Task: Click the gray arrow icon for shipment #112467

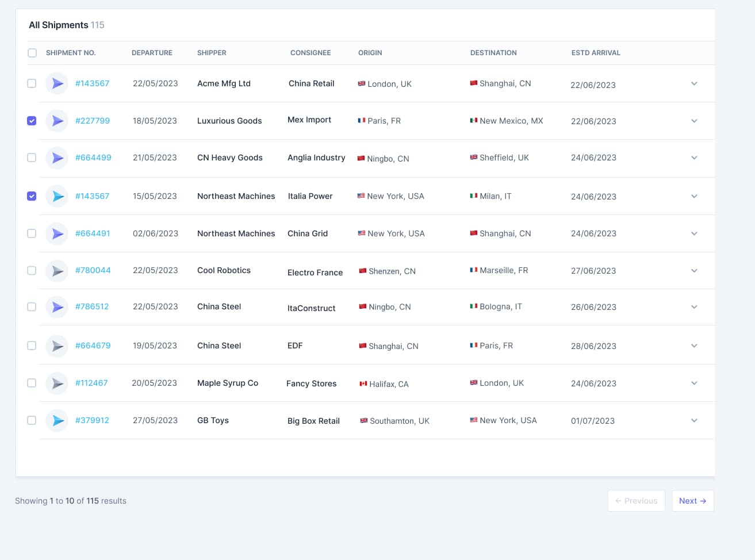Action: pos(57,383)
